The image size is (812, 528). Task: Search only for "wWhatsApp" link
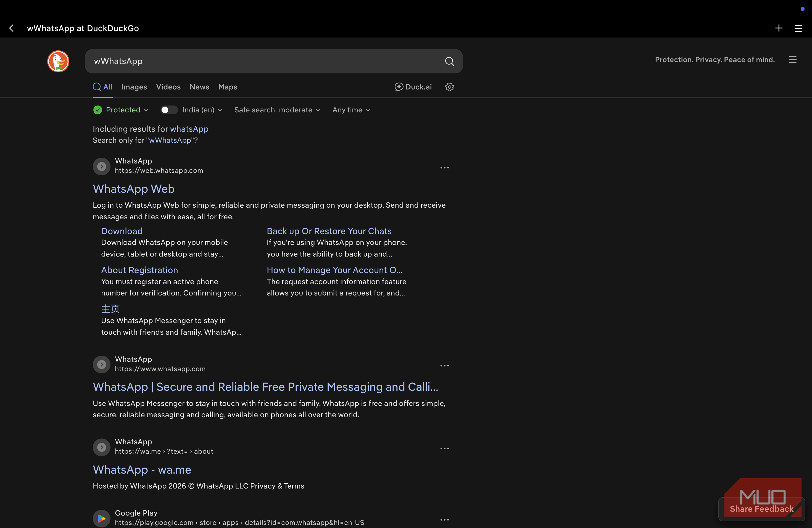(170, 140)
